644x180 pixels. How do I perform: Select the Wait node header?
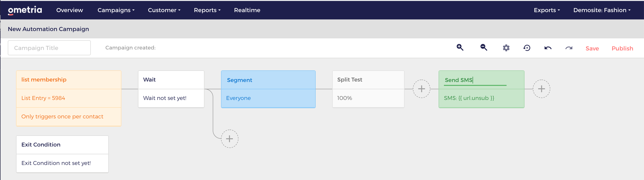point(171,80)
